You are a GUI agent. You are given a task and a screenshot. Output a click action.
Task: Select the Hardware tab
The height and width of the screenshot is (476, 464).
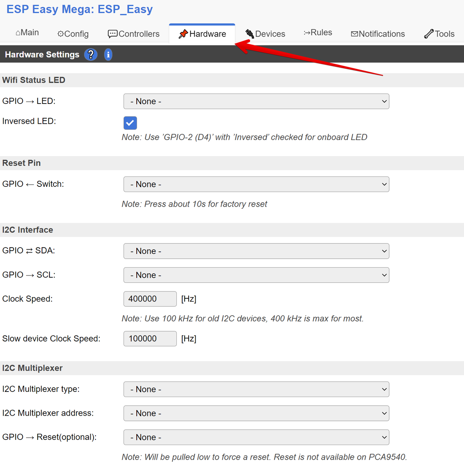[202, 34]
